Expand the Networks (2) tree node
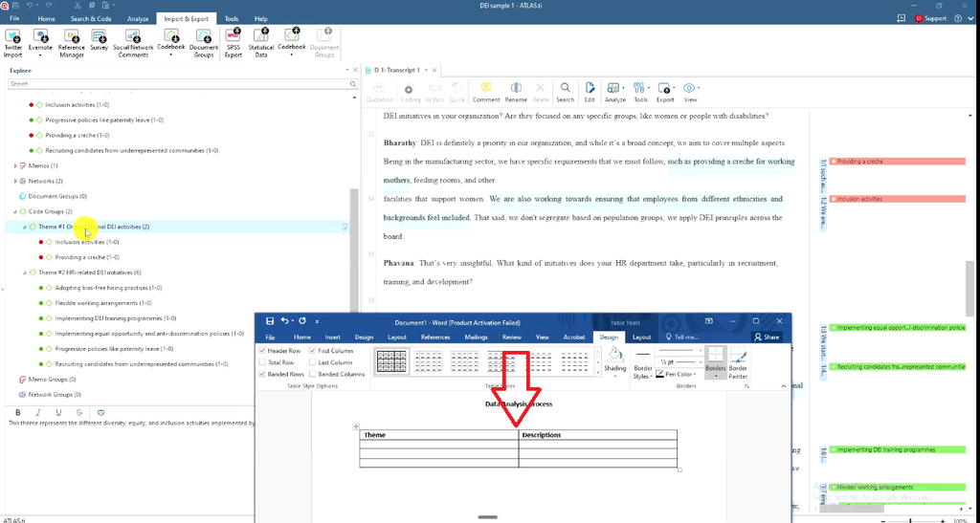This screenshot has height=523, width=980. [x=15, y=181]
